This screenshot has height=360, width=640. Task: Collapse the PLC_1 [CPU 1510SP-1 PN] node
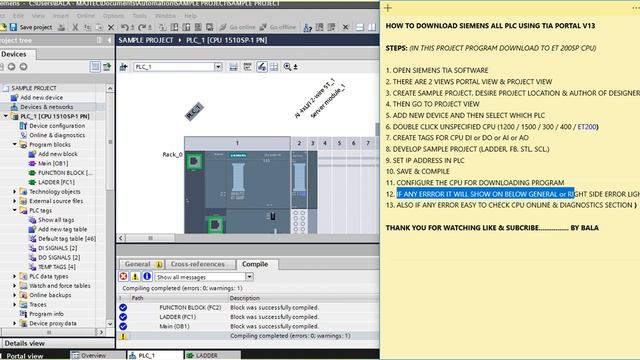[6, 116]
